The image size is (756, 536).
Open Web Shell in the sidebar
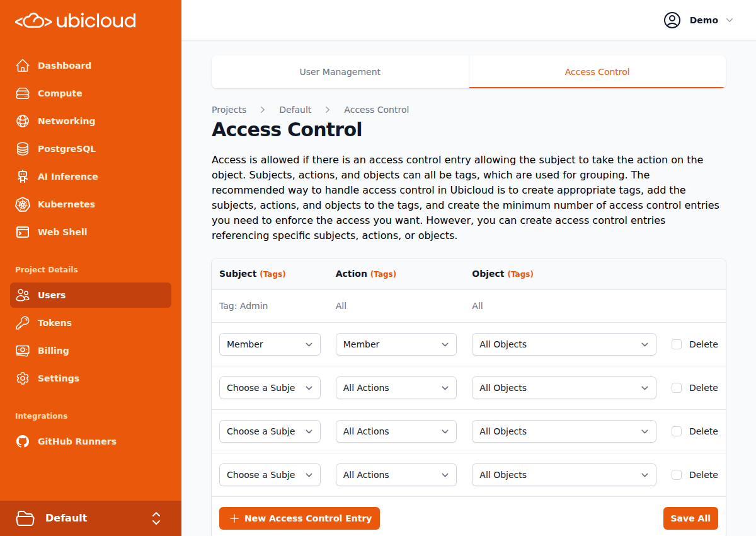91,232
